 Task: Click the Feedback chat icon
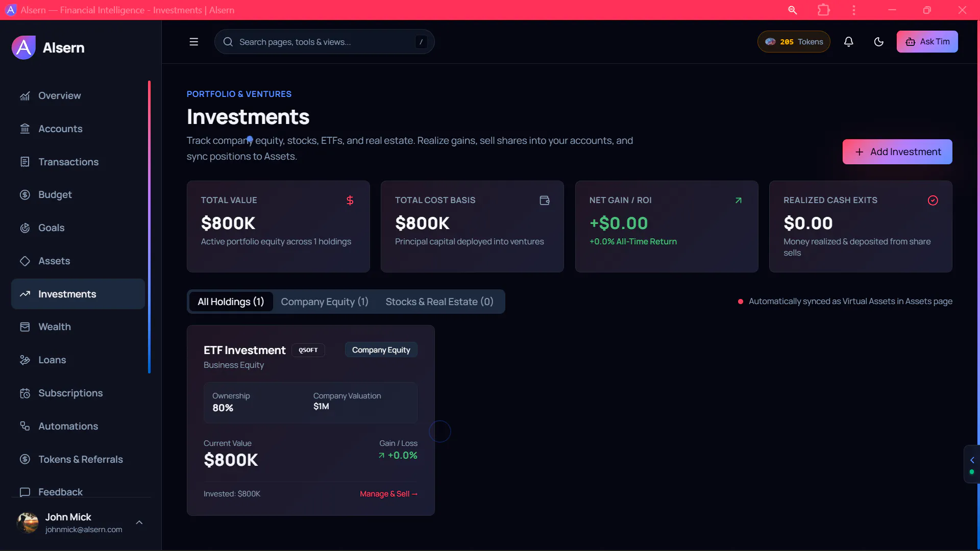coord(25,492)
